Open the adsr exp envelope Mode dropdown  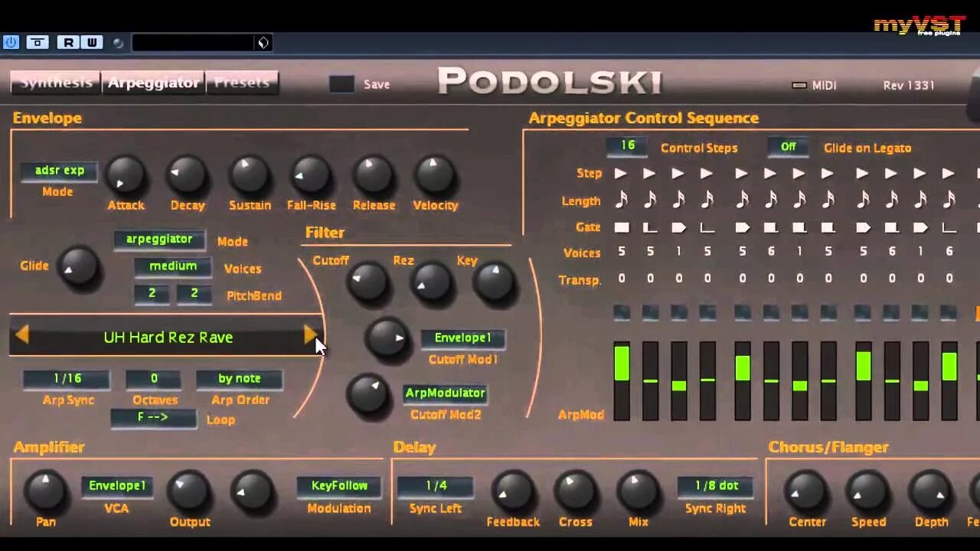coord(60,171)
